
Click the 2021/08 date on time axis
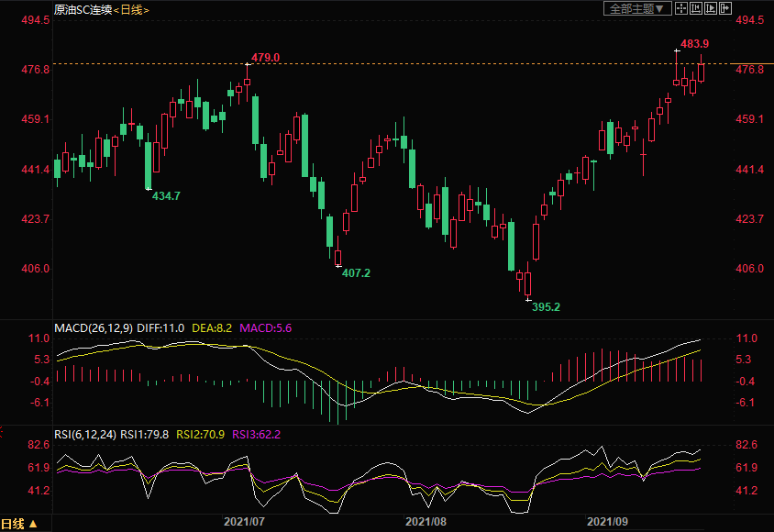click(425, 521)
